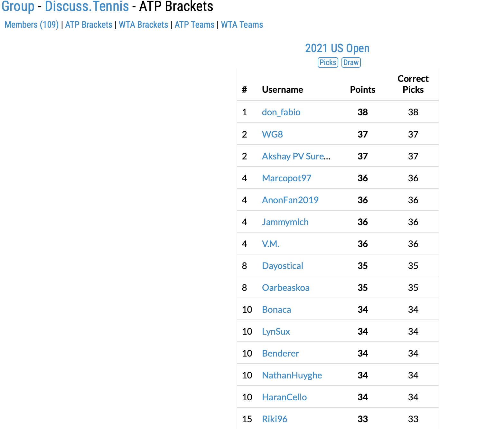Viewport: 504px width, 429px height.
Task: Open the 2021 US Open tournament link
Action: click(x=337, y=48)
